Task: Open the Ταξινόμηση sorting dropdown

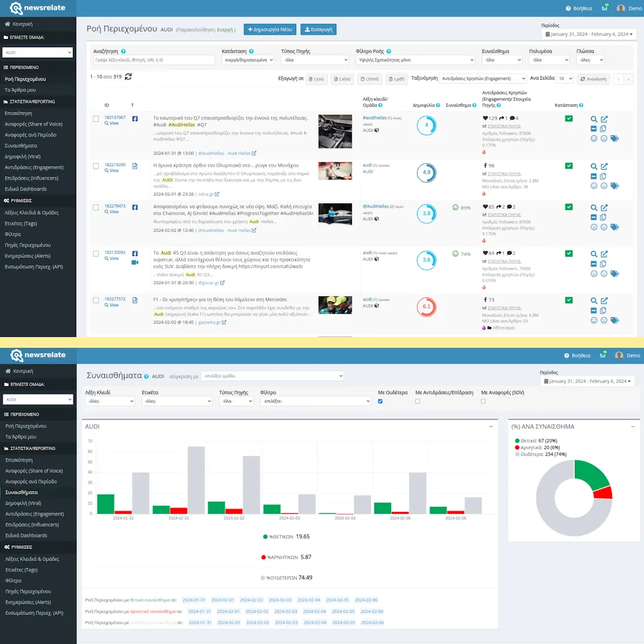Action: click(x=482, y=79)
